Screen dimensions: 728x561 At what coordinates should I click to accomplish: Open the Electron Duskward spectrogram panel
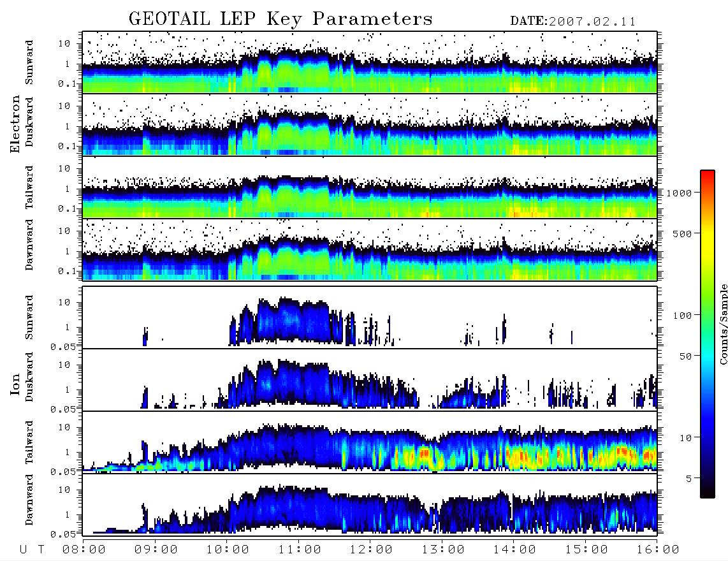pyautogui.click(x=370, y=124)
